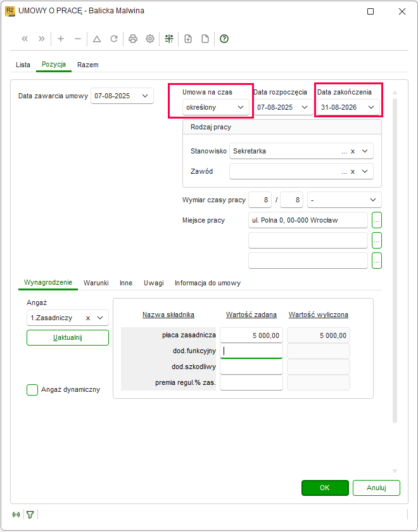The width and height of the screenshot is (418, 532).
Task: Browse address for third Miejsce pracy row
Action: 377,261
